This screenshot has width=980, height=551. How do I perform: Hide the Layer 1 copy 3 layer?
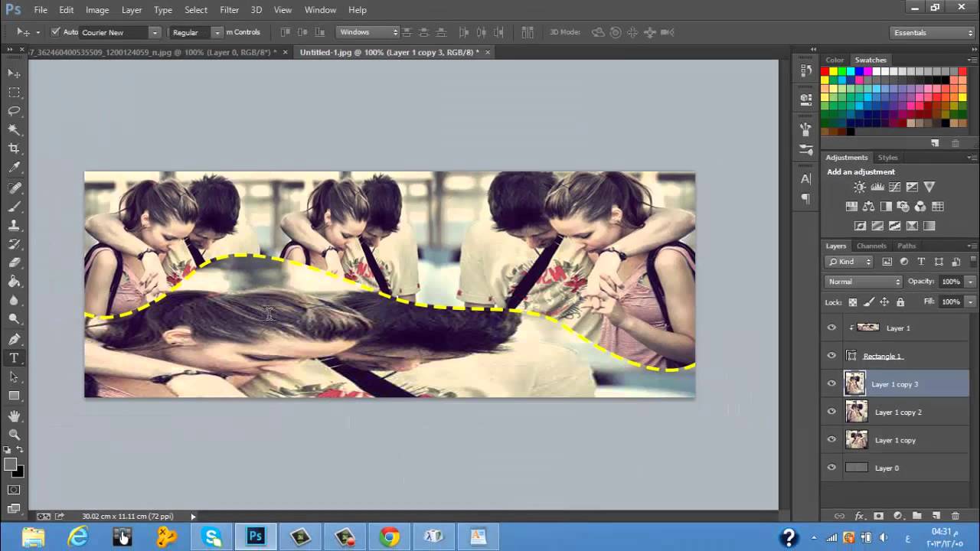coord(831,383)
